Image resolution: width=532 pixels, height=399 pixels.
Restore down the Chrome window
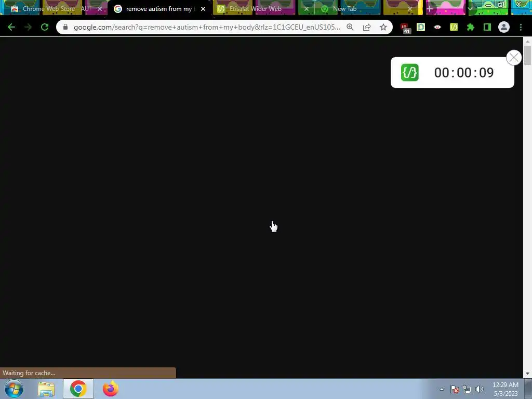click(x=501, y=5)
